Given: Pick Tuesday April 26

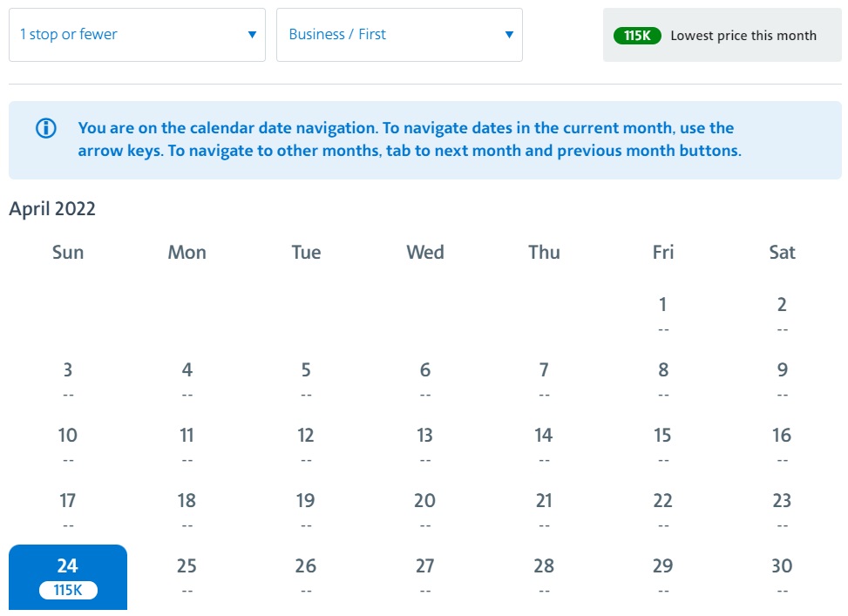Looking at the screenshot, I should tap(306, 577).
